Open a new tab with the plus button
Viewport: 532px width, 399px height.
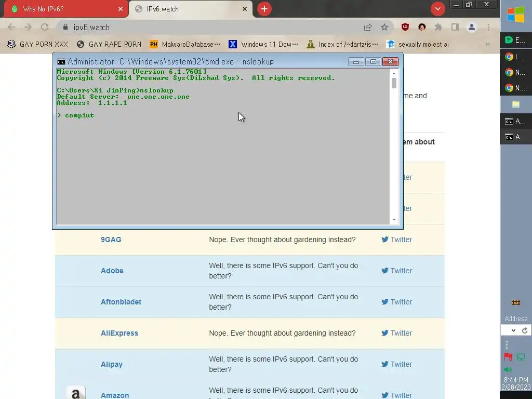pos(264,9)
